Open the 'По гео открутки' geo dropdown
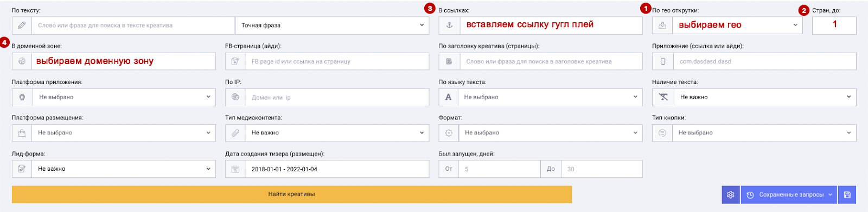This screenshot has width=868, height=212. point(737,25)
